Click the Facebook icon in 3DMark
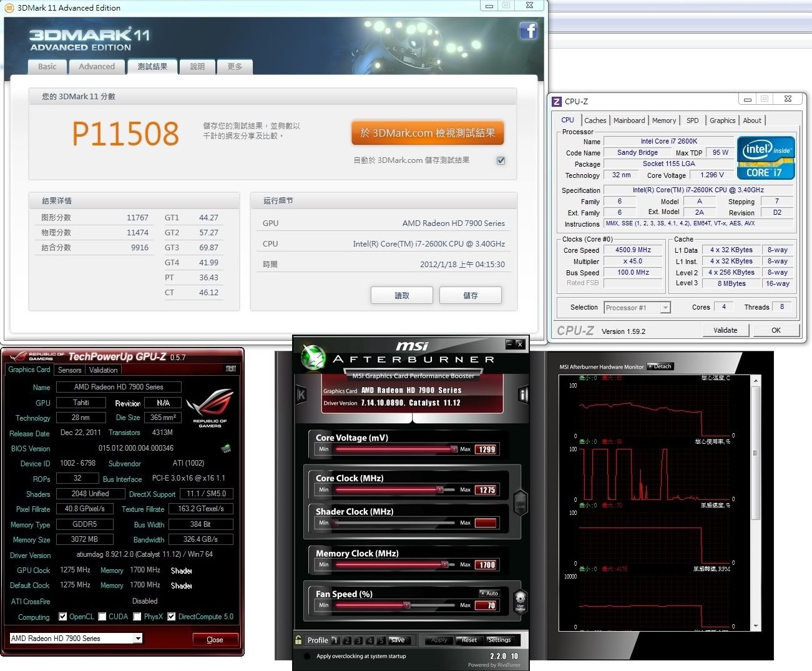 (528, 31)
